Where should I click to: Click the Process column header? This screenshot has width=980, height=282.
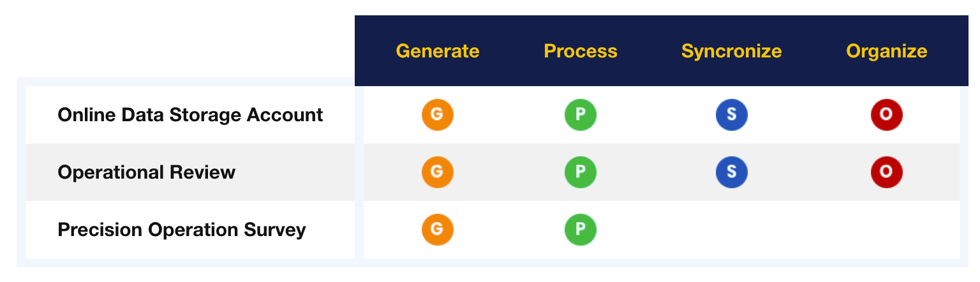click(581, 51)
